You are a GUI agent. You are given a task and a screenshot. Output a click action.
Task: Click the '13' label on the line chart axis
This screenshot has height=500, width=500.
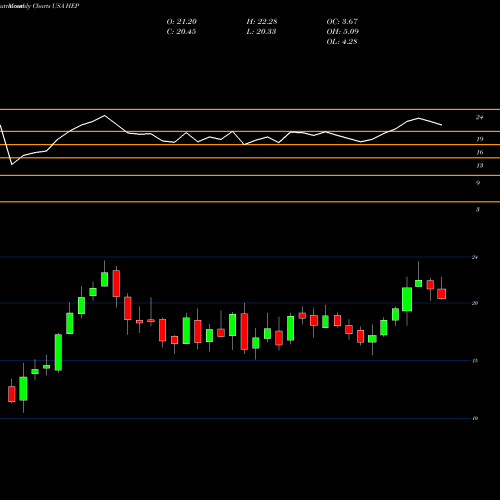tap(479, 166)
